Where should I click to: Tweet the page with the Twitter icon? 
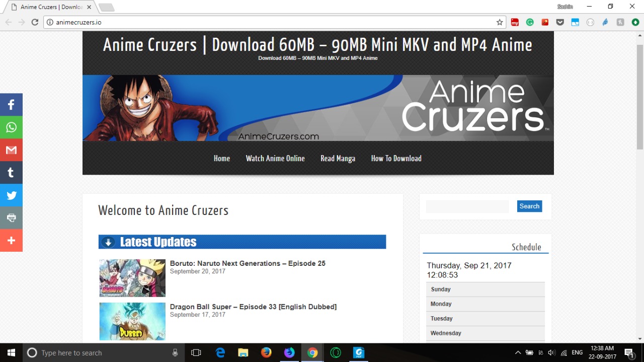11,195
